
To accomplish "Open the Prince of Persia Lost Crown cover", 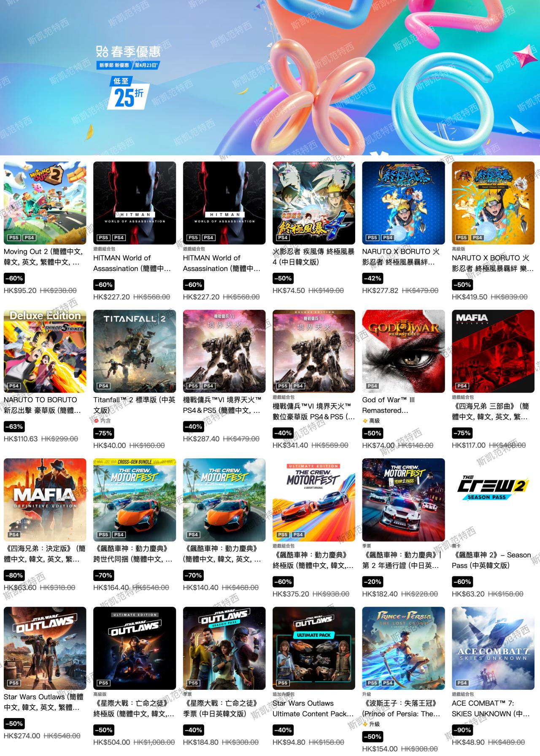I will tap(404, 648).
